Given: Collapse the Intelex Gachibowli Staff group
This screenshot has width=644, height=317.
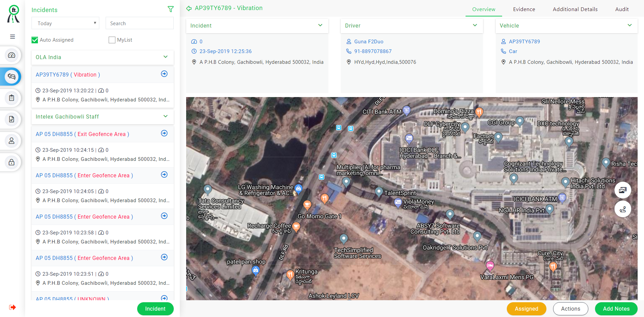Looking at the screenshot, I should point(165,116).
